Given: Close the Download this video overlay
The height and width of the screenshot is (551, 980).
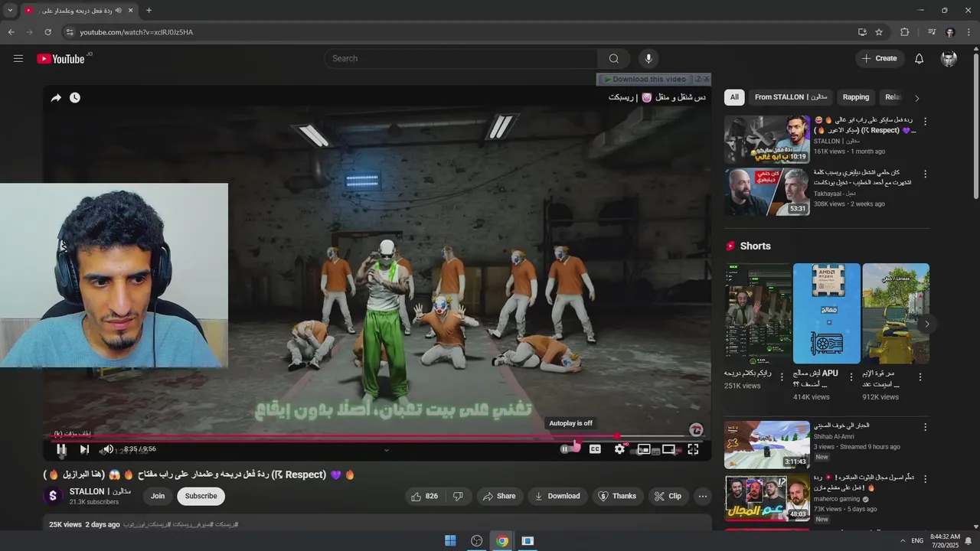Looking at the screenshot, I should (706, 79).
